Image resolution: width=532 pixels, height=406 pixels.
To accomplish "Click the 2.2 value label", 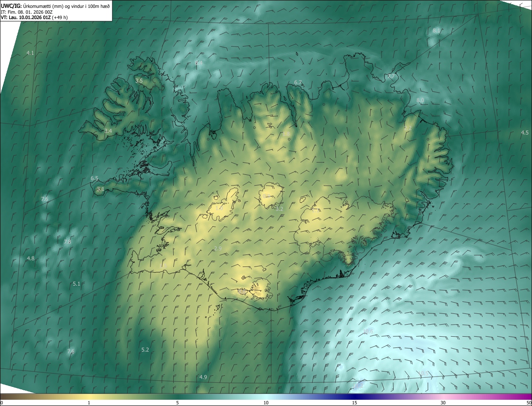I will [x=408, y=128].
